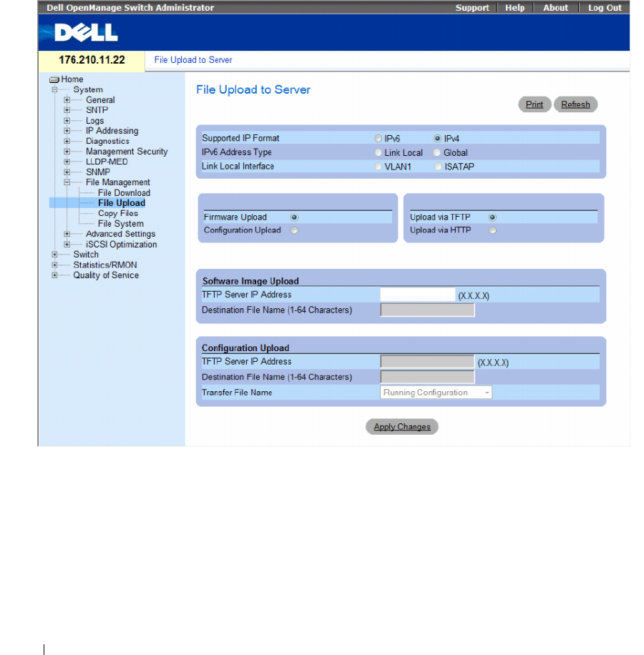This screenshot has height=655, width=644.
Task: Open the Transfer File Name dropdown
Action: point(436,393)
